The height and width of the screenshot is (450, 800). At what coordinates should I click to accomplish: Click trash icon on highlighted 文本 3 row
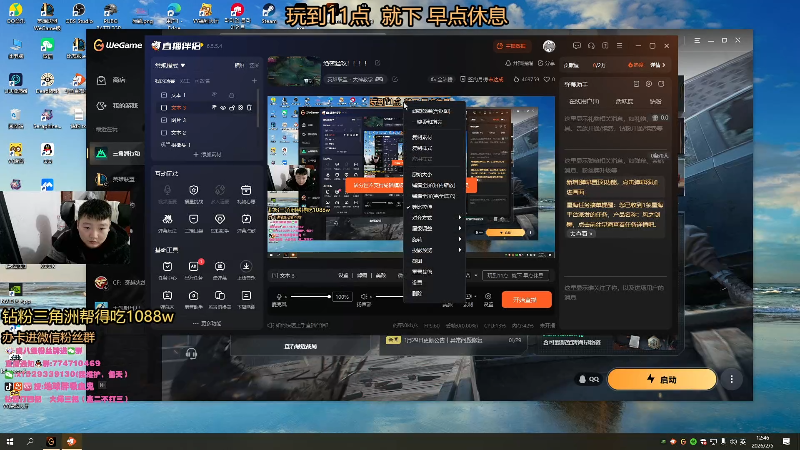click(x=249, y=108)
